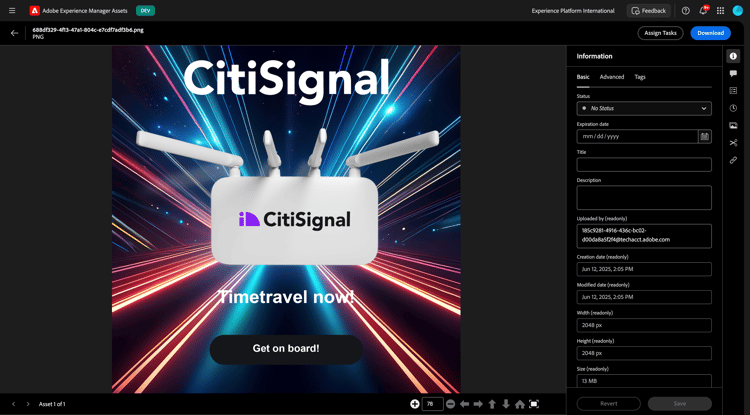The width and height of the screenshot is (750, 415).
Task: Open the Tasks checklist panel icon
Action: point(733,90)
